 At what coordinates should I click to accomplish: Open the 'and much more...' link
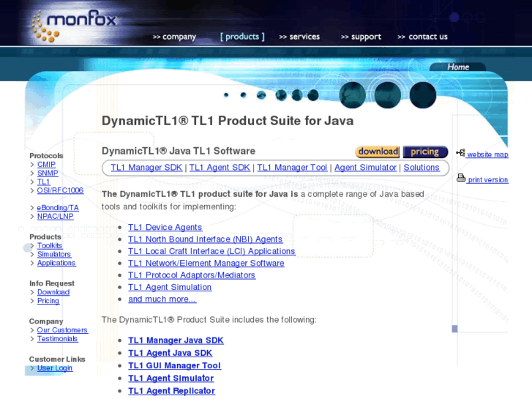[x=162, y=299]
